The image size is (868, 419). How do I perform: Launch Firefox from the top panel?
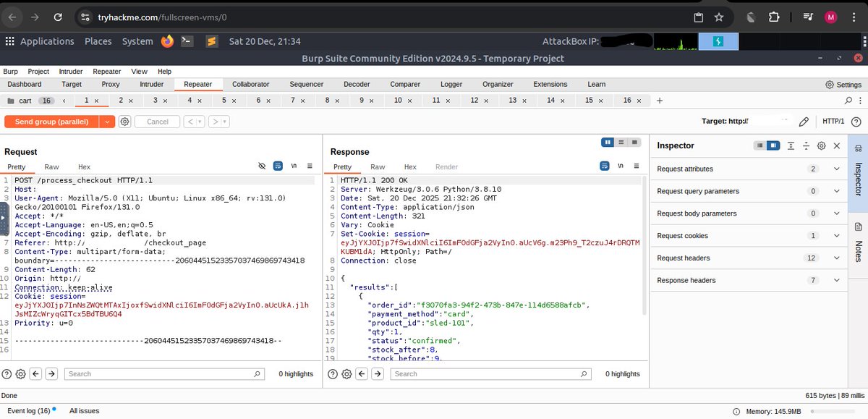pos(167,41)
